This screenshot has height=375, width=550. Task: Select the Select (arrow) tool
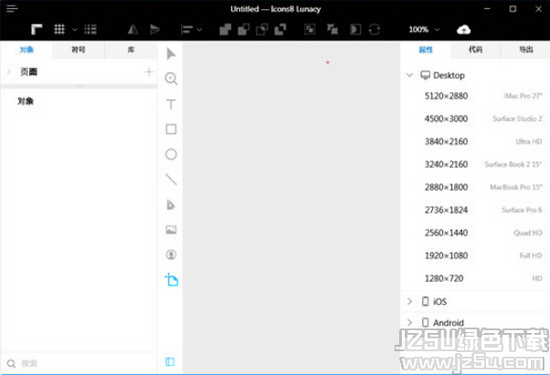click(171, 54)
